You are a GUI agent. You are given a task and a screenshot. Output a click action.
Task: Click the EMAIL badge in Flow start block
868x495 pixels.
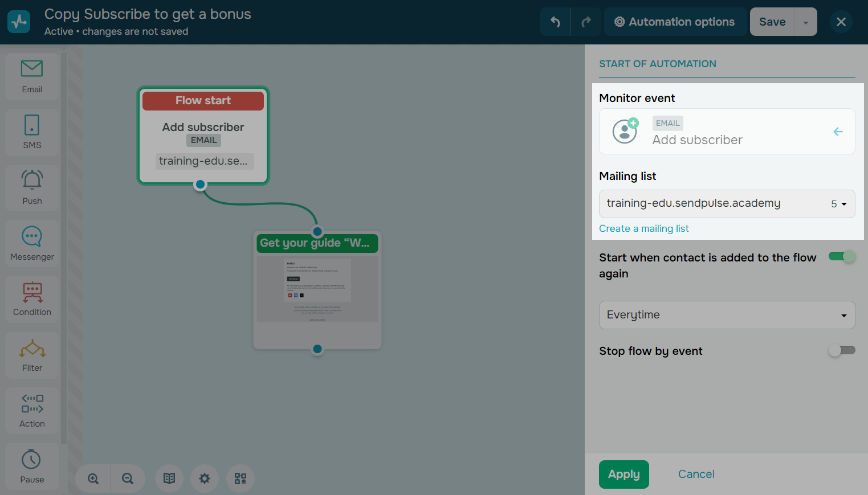(x=203, y=140)
